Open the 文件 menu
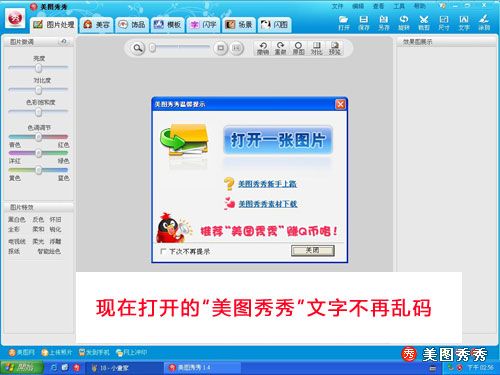 tap(337, 6)
